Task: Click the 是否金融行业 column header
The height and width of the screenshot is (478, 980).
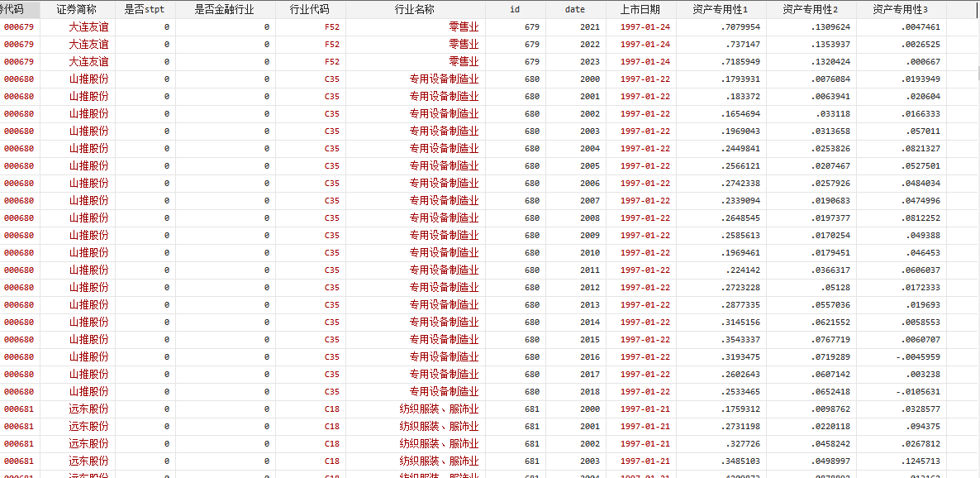Action: (225, 9)
